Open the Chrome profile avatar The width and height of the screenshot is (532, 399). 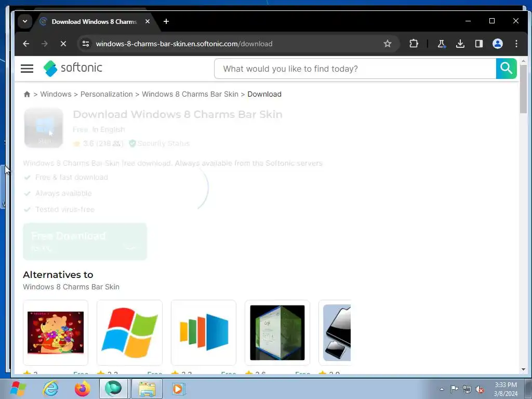[498, 44]
